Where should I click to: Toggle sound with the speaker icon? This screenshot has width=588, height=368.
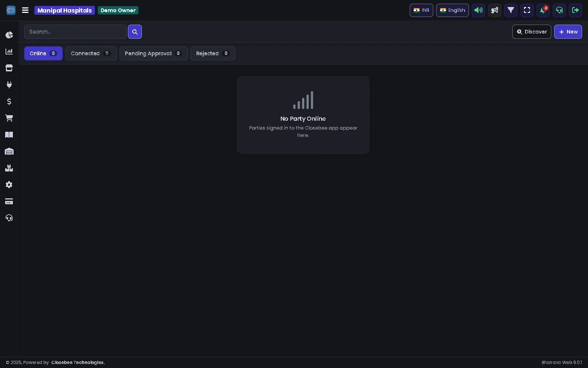[x=478, y=10]
